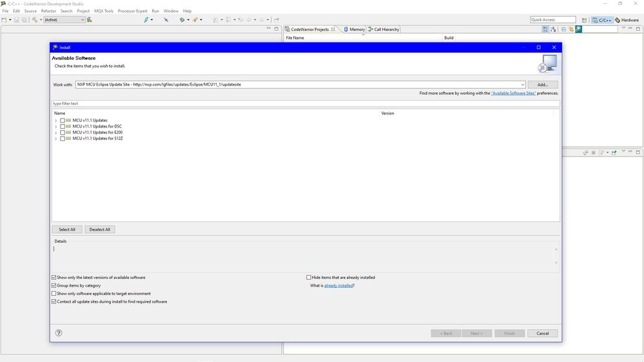Click the Open Perspective icon near Quick Access
The height and width of the screenshot is (362, 644).
[584, 20]
